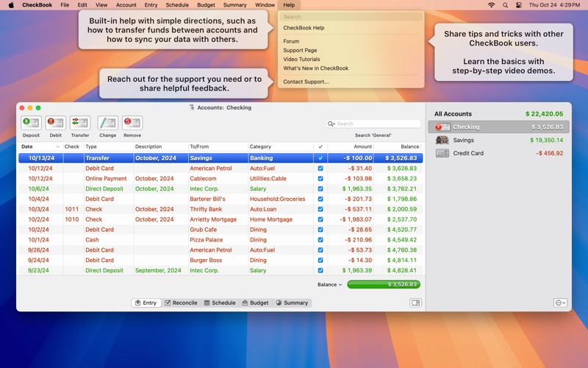Click the -$ 53.73 amount cell

pyautogui.click(x=359, y=250)
